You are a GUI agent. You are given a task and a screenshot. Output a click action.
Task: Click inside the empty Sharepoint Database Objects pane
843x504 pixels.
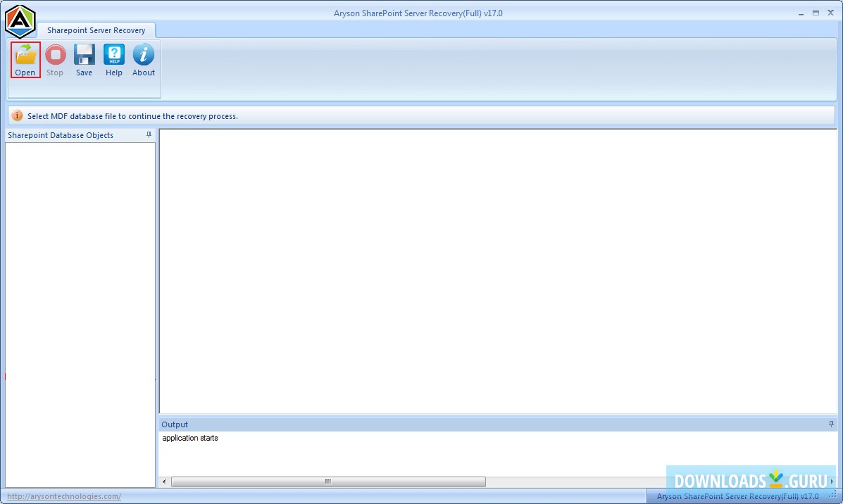coord(80,310)
